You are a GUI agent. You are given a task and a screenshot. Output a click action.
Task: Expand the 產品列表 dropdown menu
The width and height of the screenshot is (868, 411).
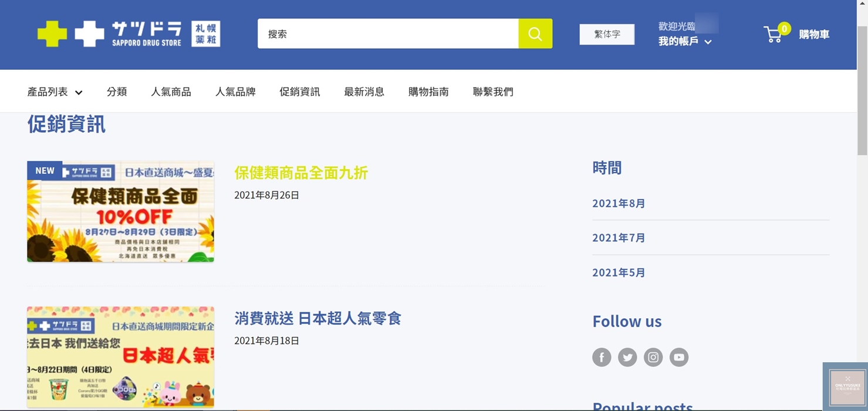pos(55,92)
